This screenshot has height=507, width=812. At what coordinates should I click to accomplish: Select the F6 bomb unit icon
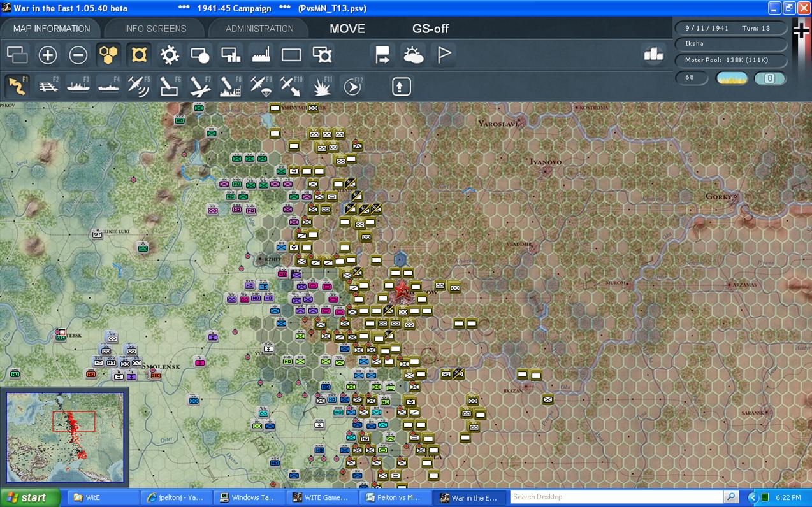pyautogui.click(x=170, y=86)
